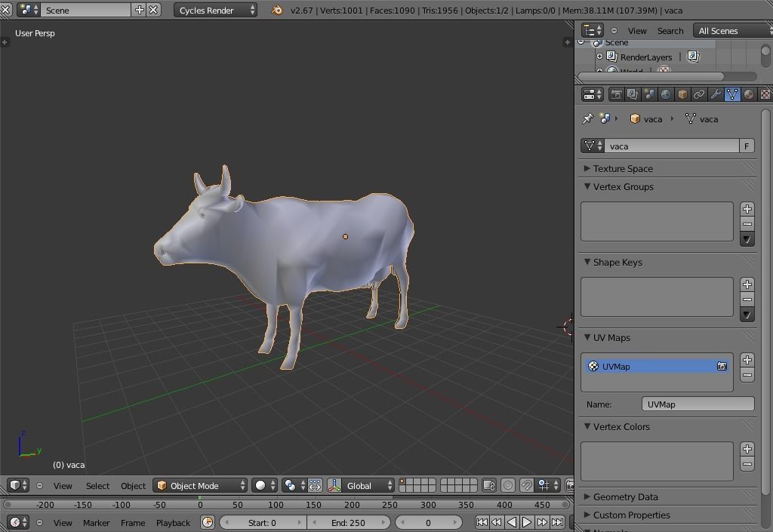This screenshot has width=773, height=532.
Task: Open the Playback menu in timeline
Action: tap(173, 523)
